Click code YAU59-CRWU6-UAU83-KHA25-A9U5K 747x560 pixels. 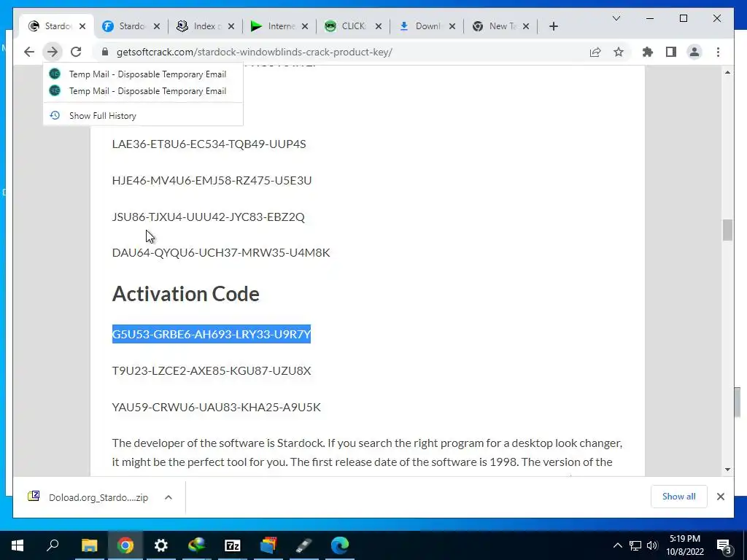[x=216, y=407]
